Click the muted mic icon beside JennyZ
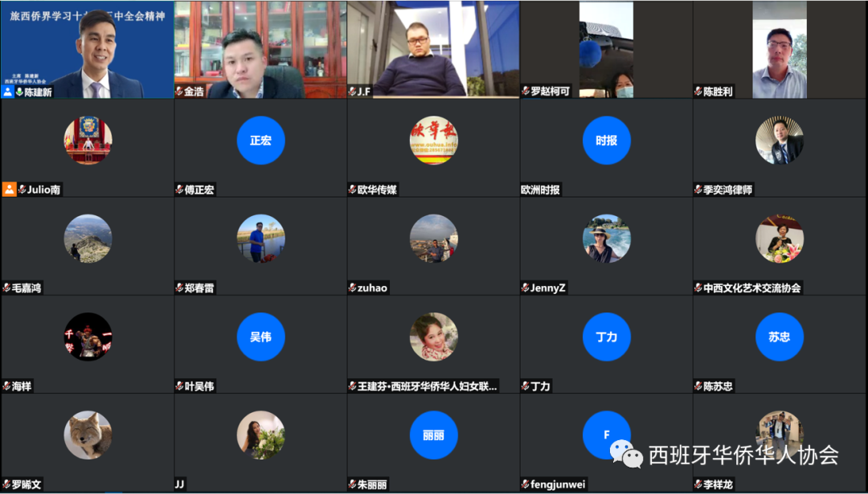This screenshot has height=494, width=868. click(525, 288)
